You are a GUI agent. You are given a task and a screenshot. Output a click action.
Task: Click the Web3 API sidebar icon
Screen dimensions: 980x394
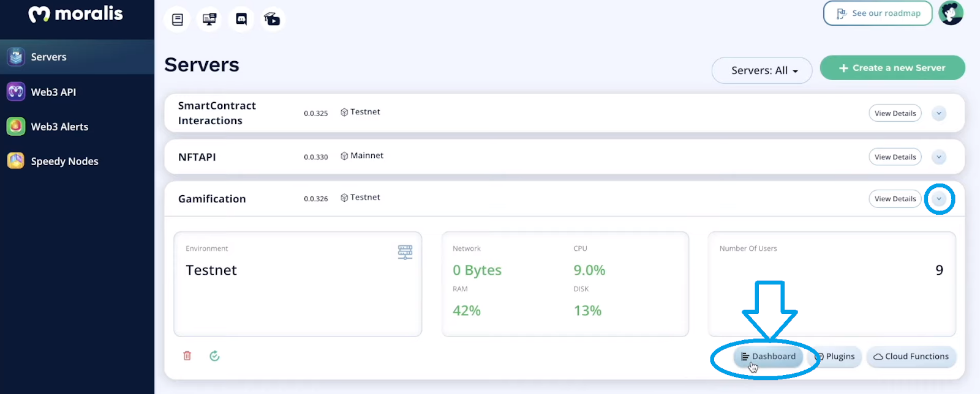tap(16, 92)
